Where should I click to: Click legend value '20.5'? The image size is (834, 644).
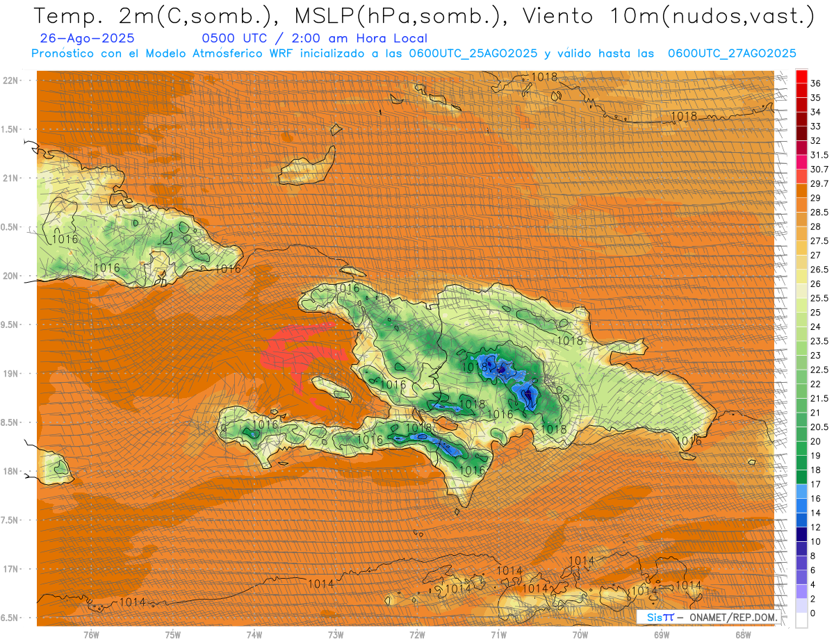(x=819, y=427)
